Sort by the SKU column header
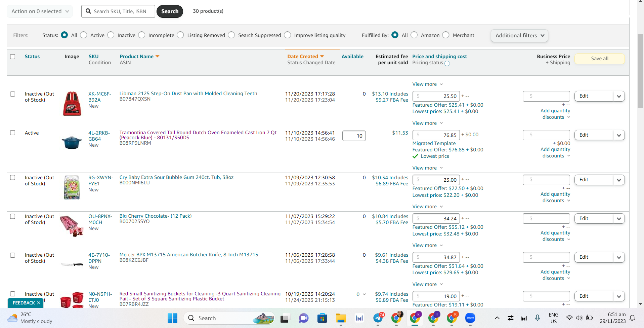This screenshot has height=328, width=644. coord(94,57)
